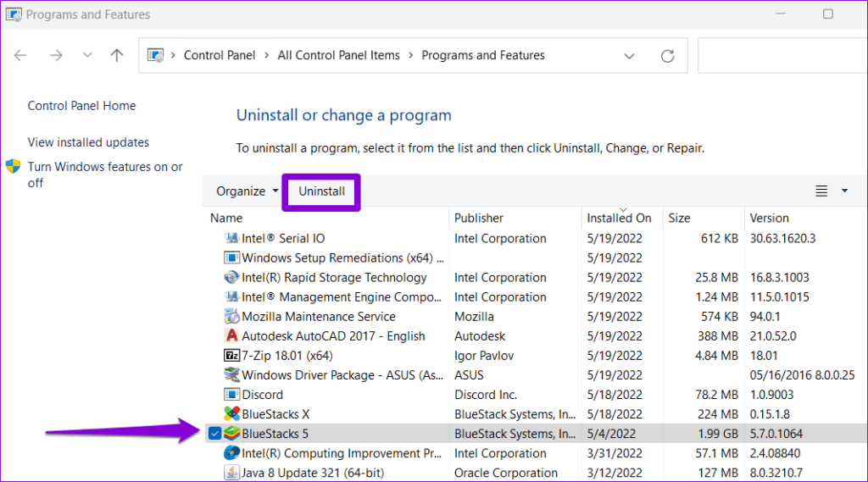Refresh the Programs and Features list
This screenshot has height=482, width=868.
click(668, 56)
